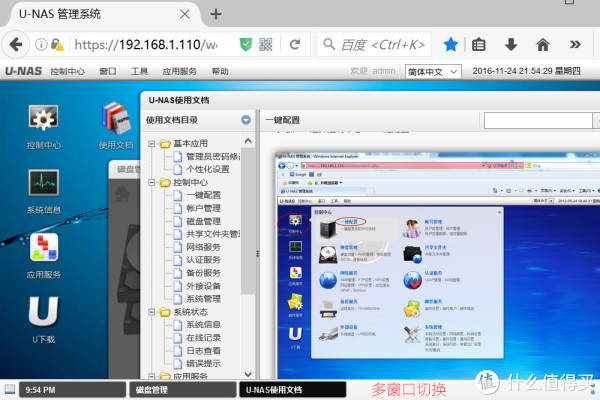Switch to U-NAS使用文档 window in taskbar
The image size is (600, 400).
coord(293,390)
